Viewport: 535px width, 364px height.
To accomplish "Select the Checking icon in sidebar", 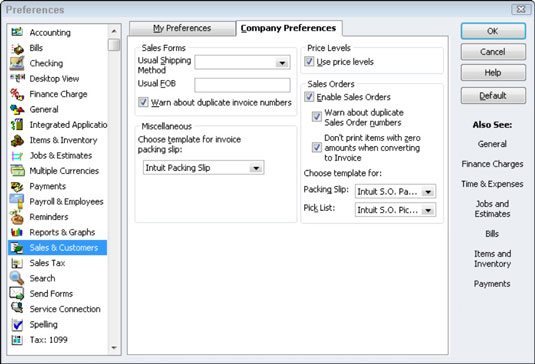I will [x=17, y=63].
